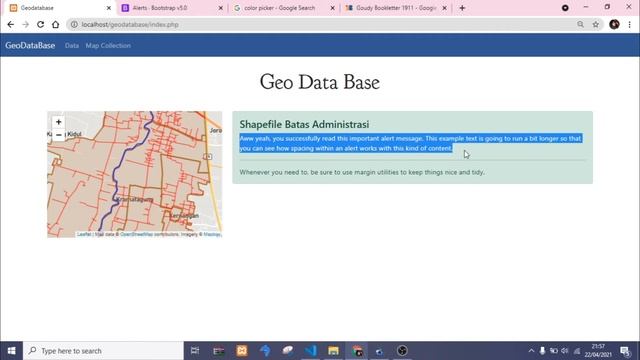The width and height of the screenshot is (640, 360).
Task: Open Visual Studio Code from taskbar
Action: pos(311,351)
